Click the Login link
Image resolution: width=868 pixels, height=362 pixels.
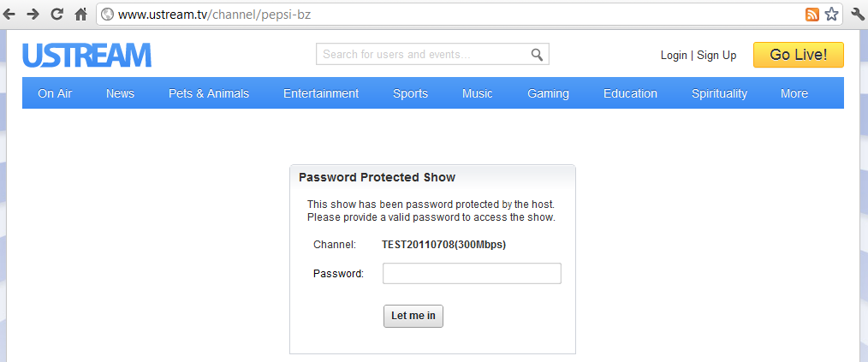click(x=674, y=56)
